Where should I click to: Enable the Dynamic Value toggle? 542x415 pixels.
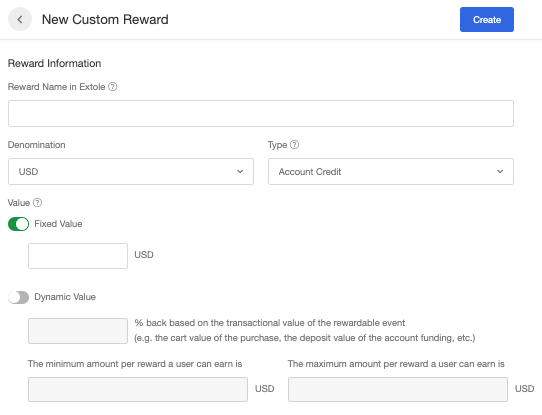(18, 297)
